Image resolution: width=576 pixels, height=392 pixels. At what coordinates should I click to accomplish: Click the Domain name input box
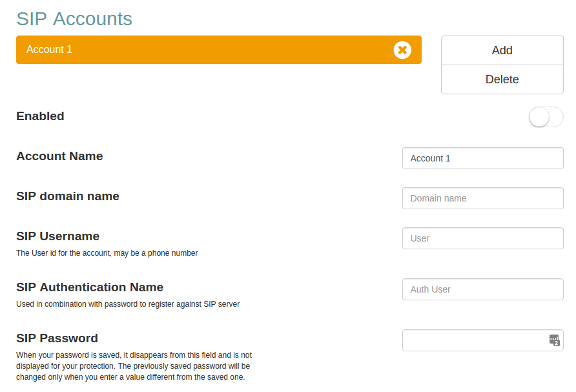[x=482, y=198]
